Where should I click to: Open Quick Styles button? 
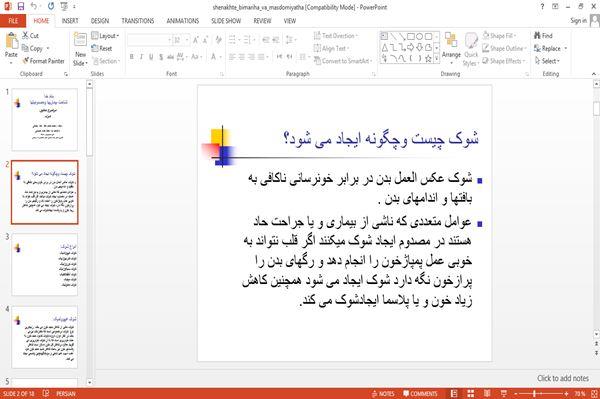(x=471, y=50)
